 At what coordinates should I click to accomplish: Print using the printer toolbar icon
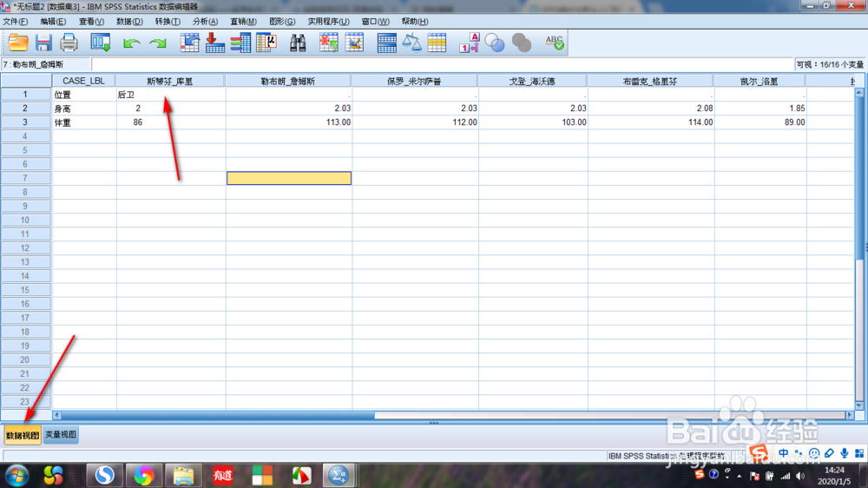click(x=69, y=43)
